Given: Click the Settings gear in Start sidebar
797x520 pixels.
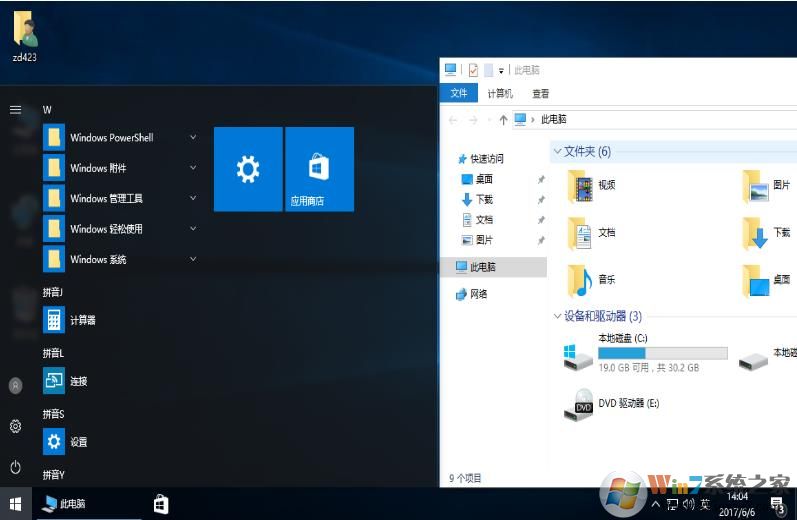Looking at the screenshot, I should click(x=16, y=426).
